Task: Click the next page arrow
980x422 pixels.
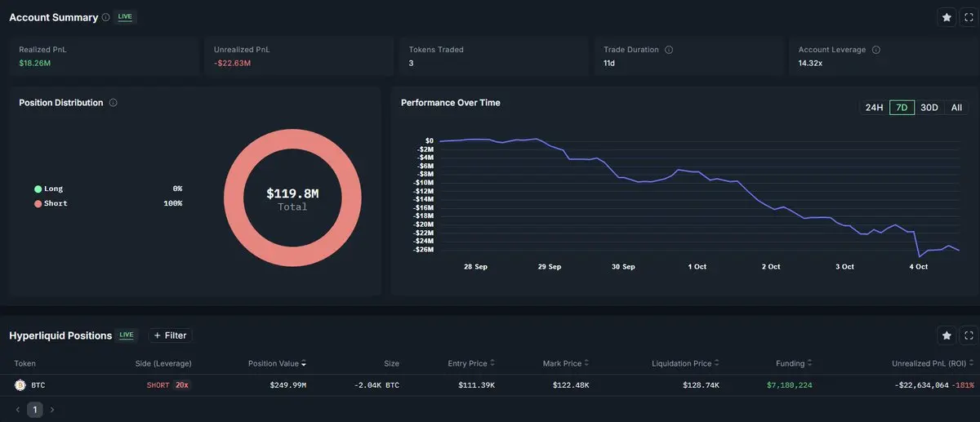Action: coord(51,410)
